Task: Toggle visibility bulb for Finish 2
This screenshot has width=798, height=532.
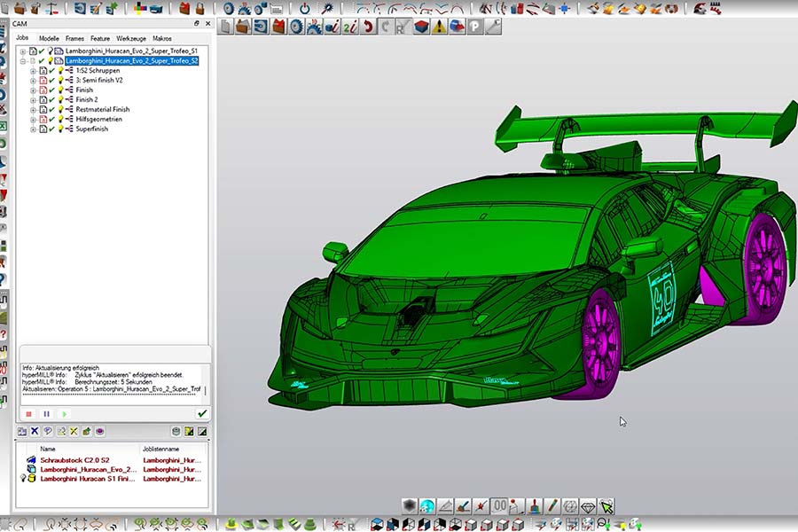Action: coord(60,99)
